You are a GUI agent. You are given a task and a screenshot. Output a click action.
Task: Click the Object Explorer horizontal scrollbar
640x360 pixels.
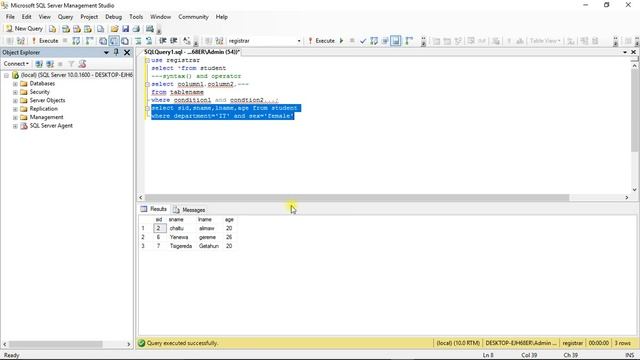coord(56,344)
